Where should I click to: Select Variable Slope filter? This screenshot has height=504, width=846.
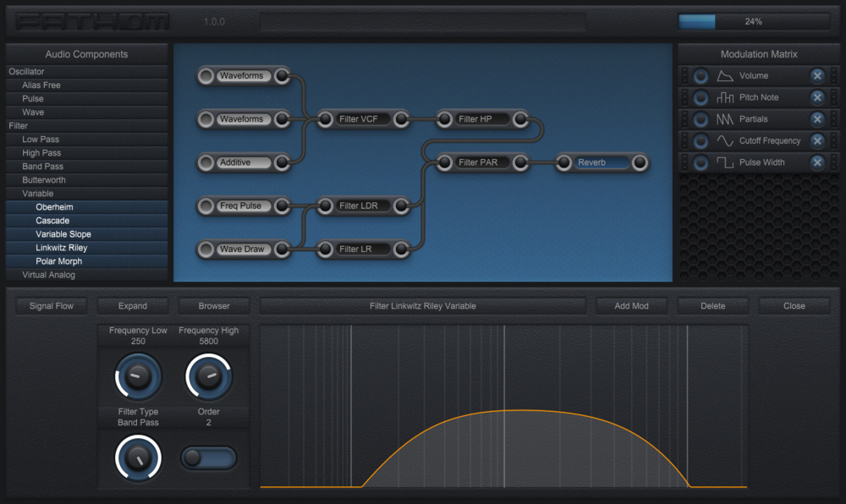86,234
